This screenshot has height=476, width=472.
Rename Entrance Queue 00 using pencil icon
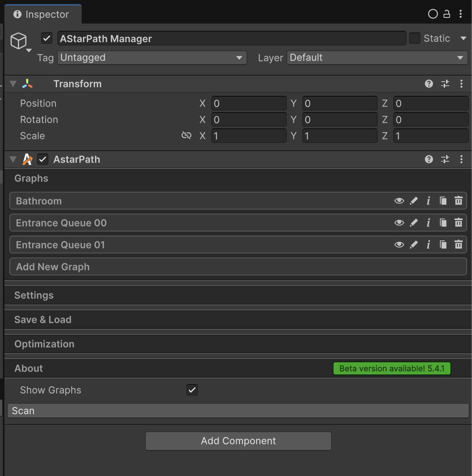(x=414, y=223)
